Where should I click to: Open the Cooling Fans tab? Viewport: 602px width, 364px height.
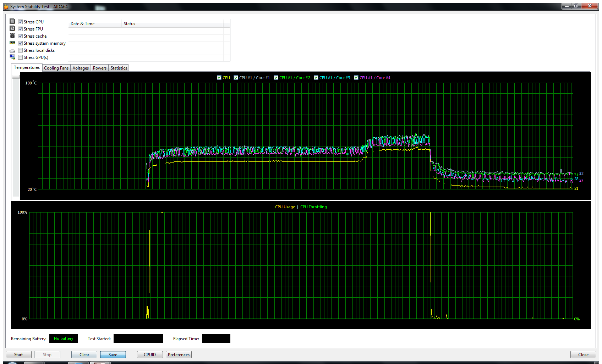[x=56, y=68]
